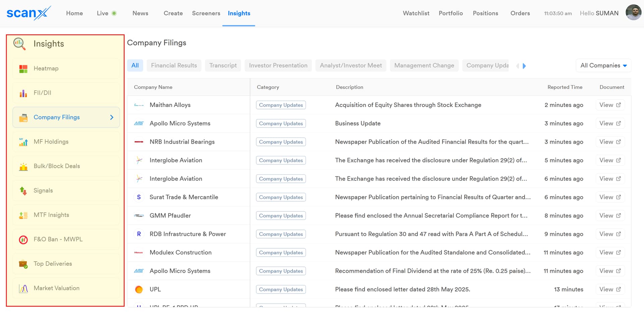
Task: Open the Heatmap icon in sidebar
Action: point(23,69)
